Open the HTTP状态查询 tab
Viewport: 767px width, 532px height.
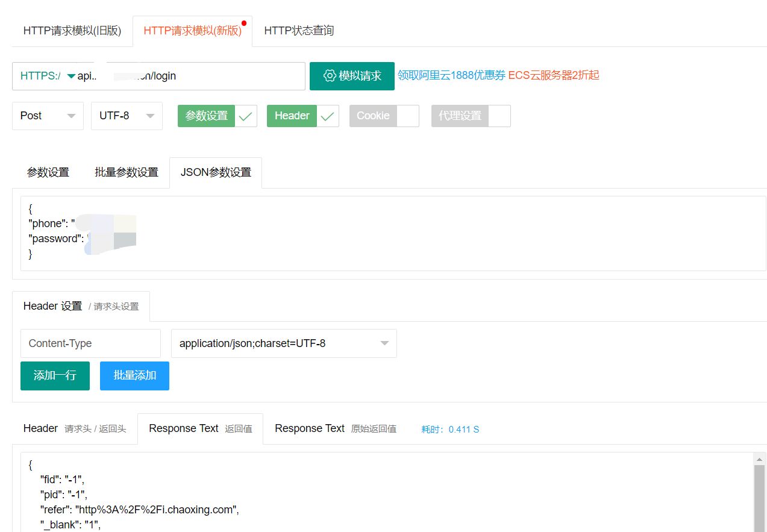(299, 31)
